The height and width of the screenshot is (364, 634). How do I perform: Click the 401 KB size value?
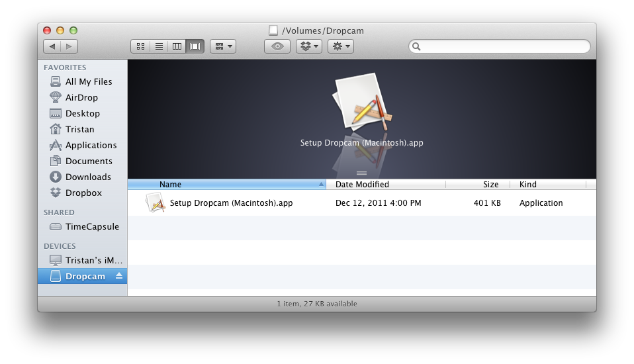click(x=487, y=203)
